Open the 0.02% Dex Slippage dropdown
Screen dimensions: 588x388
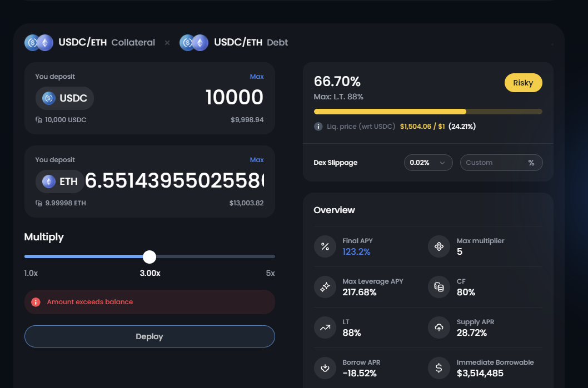pyautogui.click(x=428, y=163)
